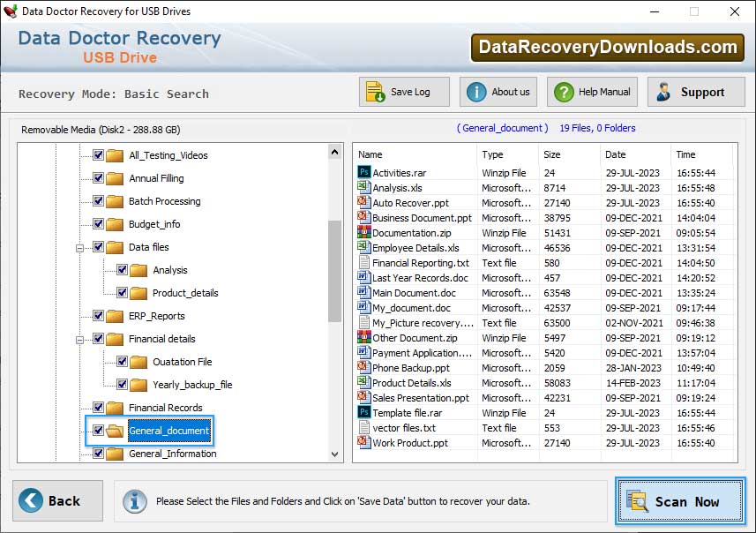Click the Photoshop icon of Activities.rar
Viewport: 756px width, 533px height.
pos(364,172)
